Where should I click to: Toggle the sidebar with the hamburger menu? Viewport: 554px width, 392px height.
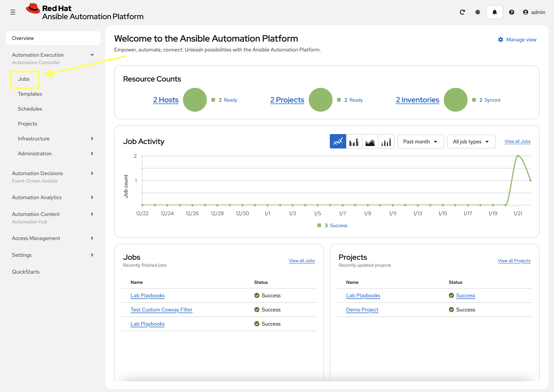click(13, 12)
